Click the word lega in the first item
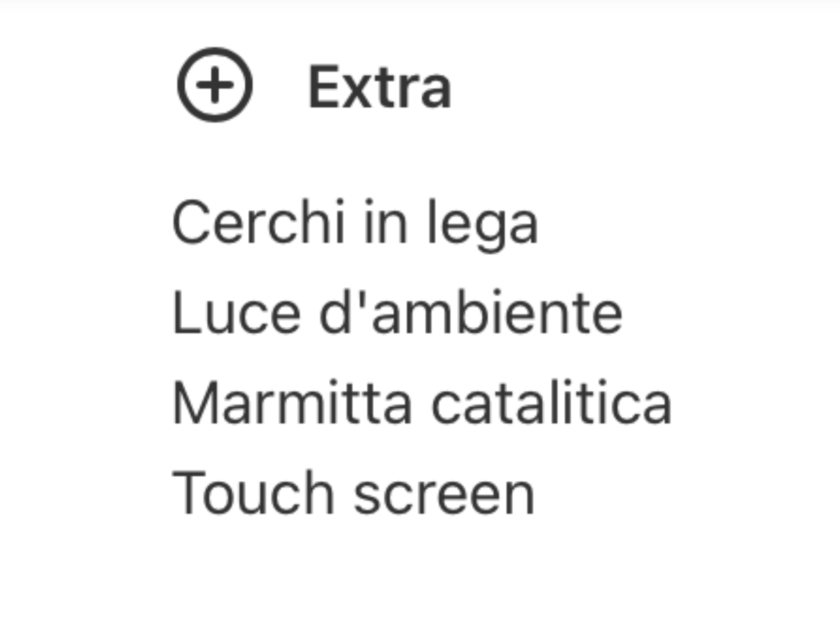 coord(482,225)
